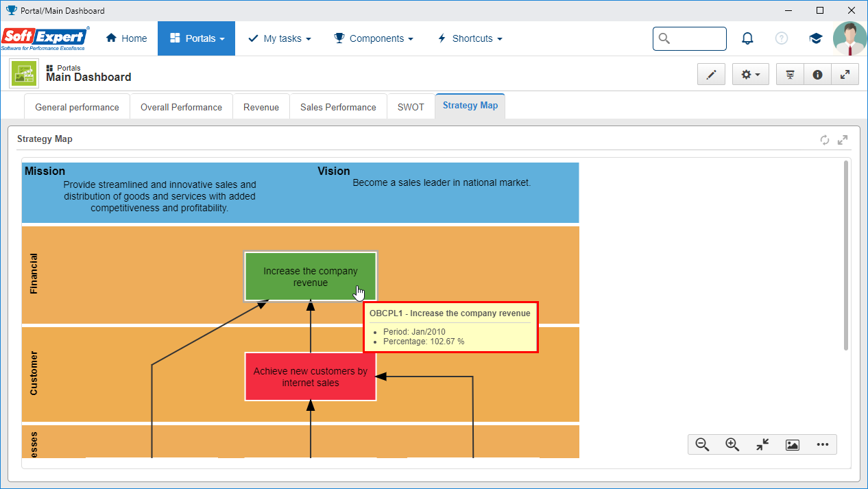Zoom out the strategy map
The image size is (868, 489).
coord(702,444)
